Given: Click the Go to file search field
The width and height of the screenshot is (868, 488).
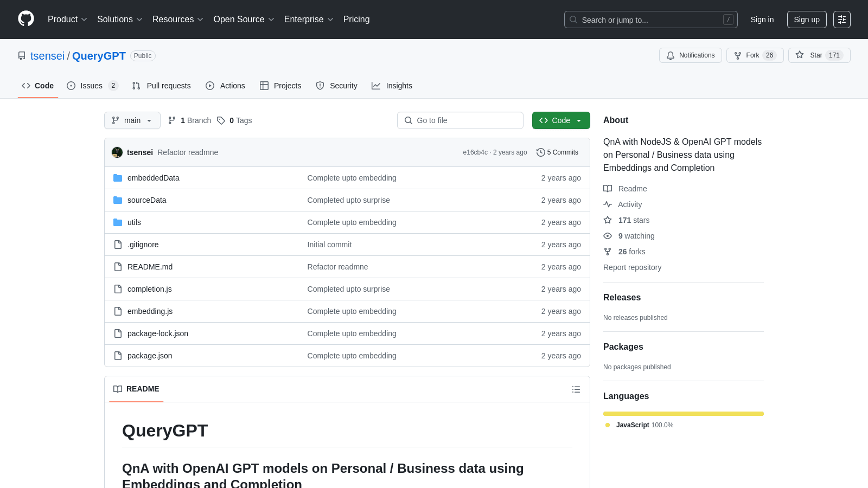Looking at the screenshot, I should tap(460, 120).
